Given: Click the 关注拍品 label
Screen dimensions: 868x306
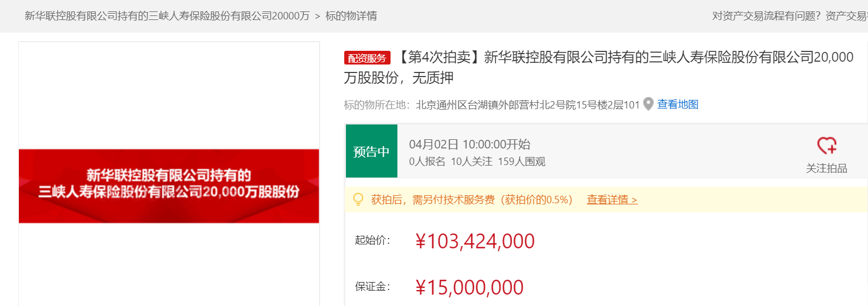Looking at the screenshot, I should (x=826, y=168).
